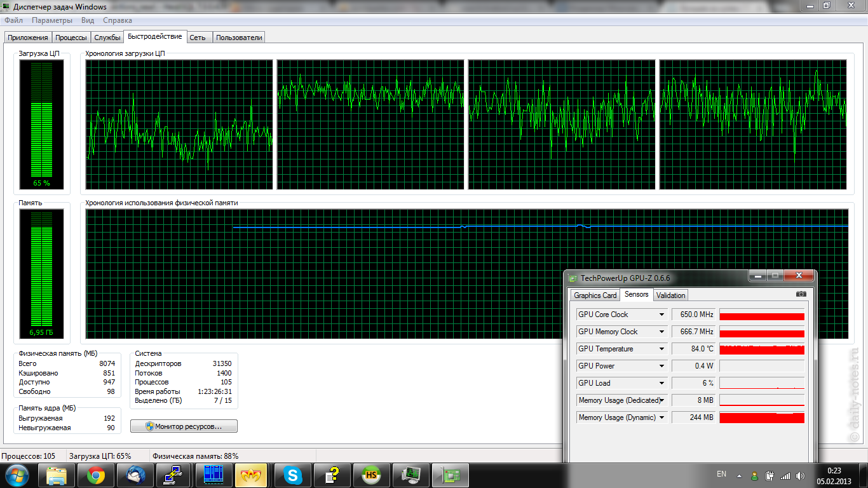Screen dimensions: 868x488
Task: Open the volume speaker tray icon
Action: coord(799,475)
